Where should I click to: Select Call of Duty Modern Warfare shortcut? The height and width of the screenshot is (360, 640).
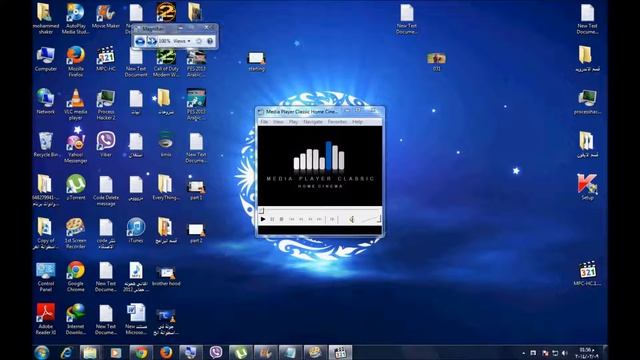click(x=166, y=62)
